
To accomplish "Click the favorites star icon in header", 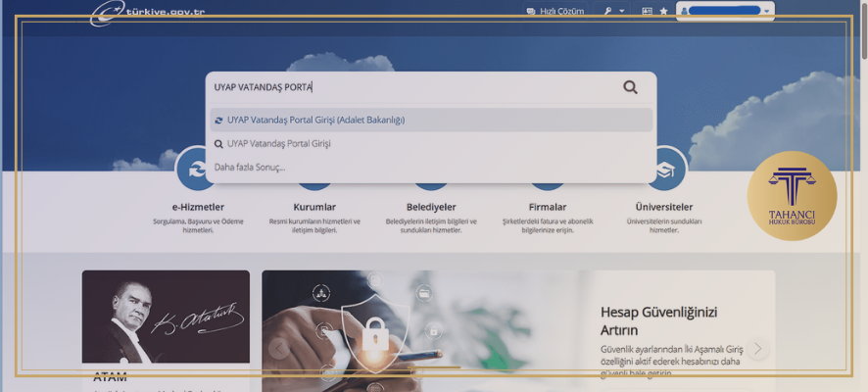I will [663, 12].
